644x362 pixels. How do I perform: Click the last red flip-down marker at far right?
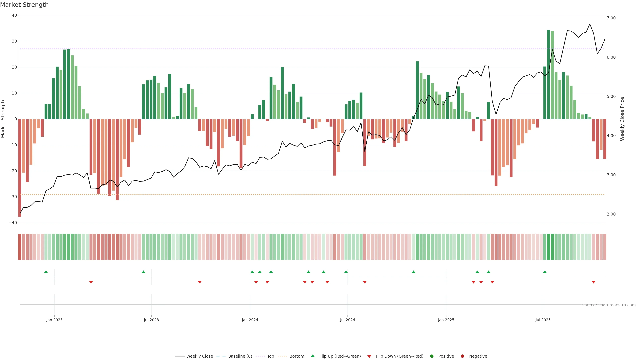tap(594, 282)
